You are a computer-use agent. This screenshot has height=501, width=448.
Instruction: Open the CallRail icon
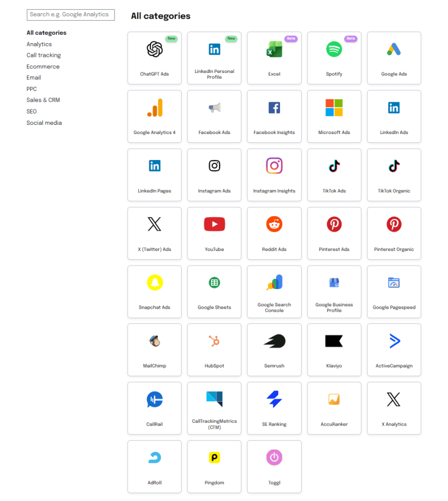click(155, 399)
